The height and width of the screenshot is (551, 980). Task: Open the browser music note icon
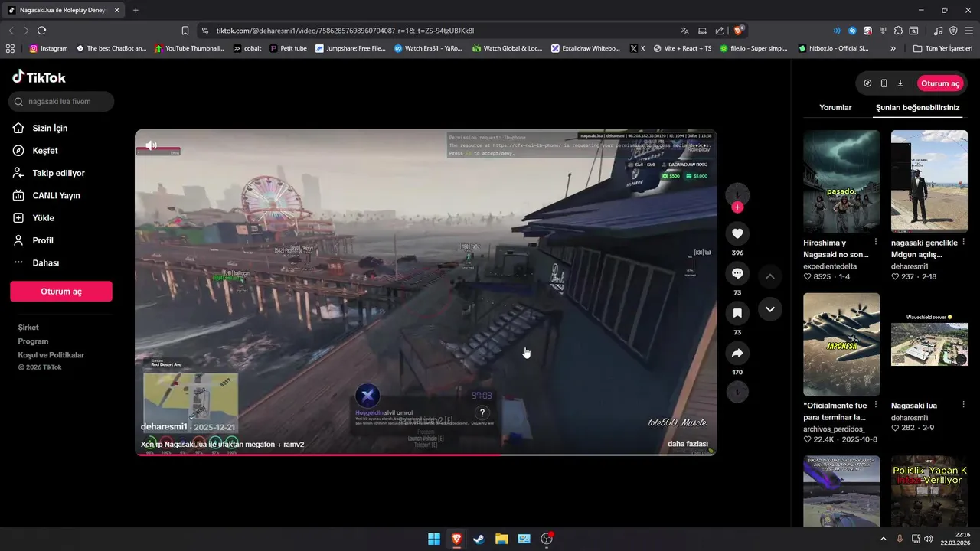[939, 31]
